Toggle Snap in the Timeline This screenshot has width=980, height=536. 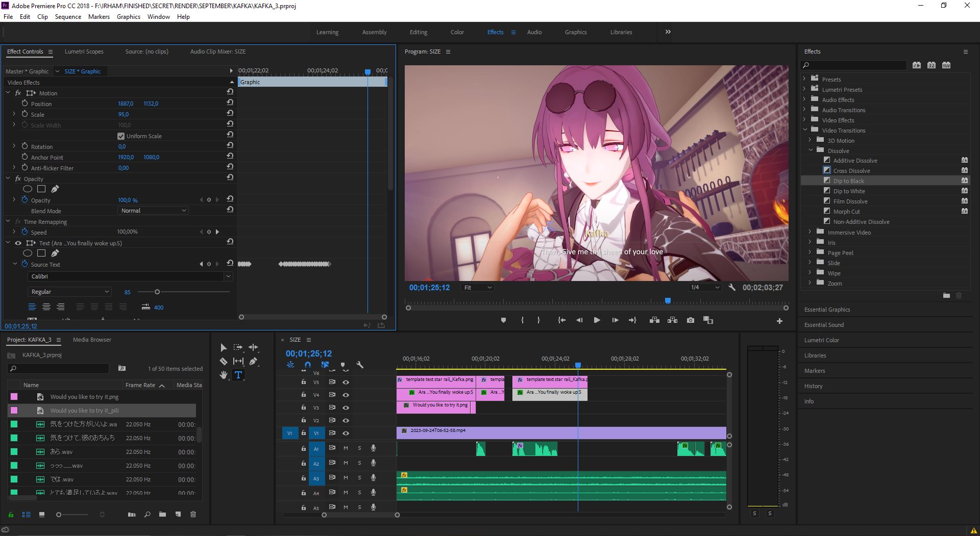[x=307, y=365]
